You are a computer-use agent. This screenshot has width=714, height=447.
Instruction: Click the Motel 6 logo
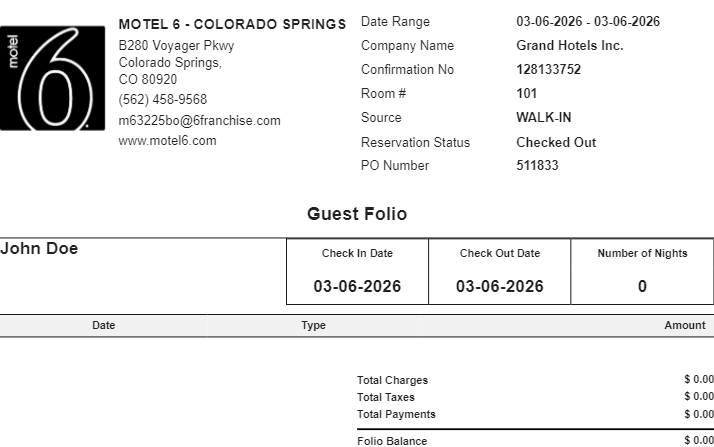(x=52, y=78)
